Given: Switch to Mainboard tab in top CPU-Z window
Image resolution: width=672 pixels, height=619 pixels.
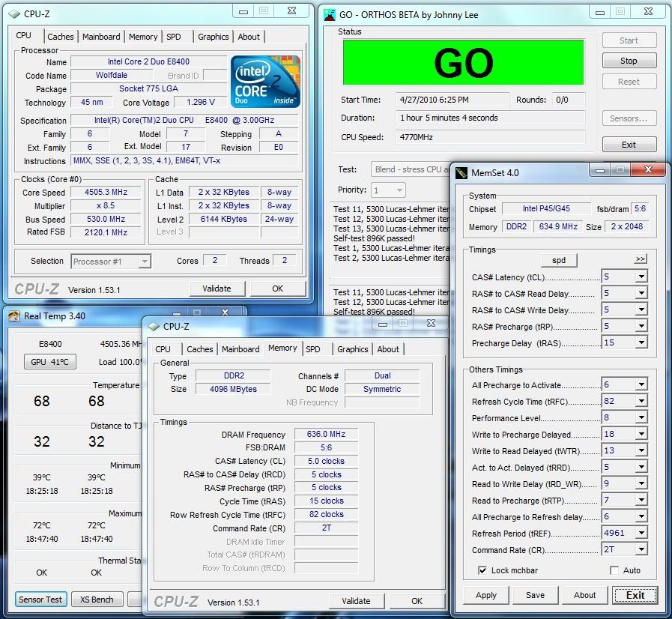Looking at the screenshot, I should [x=101, y=37].
